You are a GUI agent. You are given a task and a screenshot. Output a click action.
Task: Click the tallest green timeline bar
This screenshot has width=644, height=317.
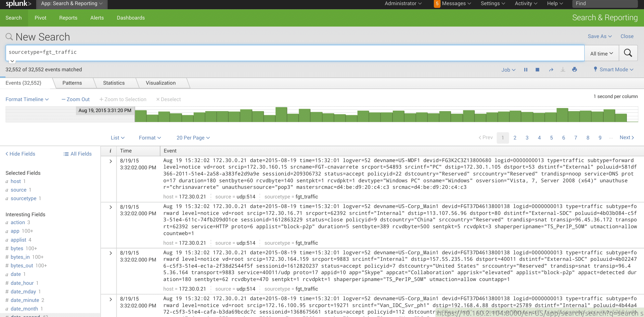tap(281, 114)
